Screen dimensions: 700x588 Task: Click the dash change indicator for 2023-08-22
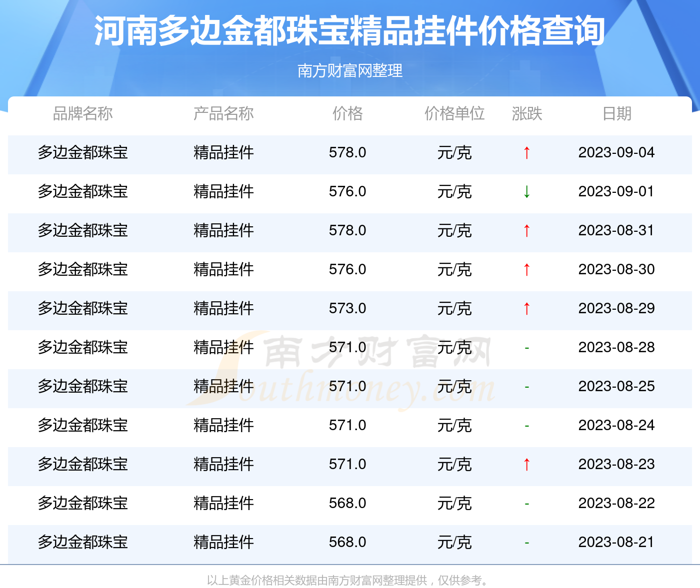tap(526, 504)
